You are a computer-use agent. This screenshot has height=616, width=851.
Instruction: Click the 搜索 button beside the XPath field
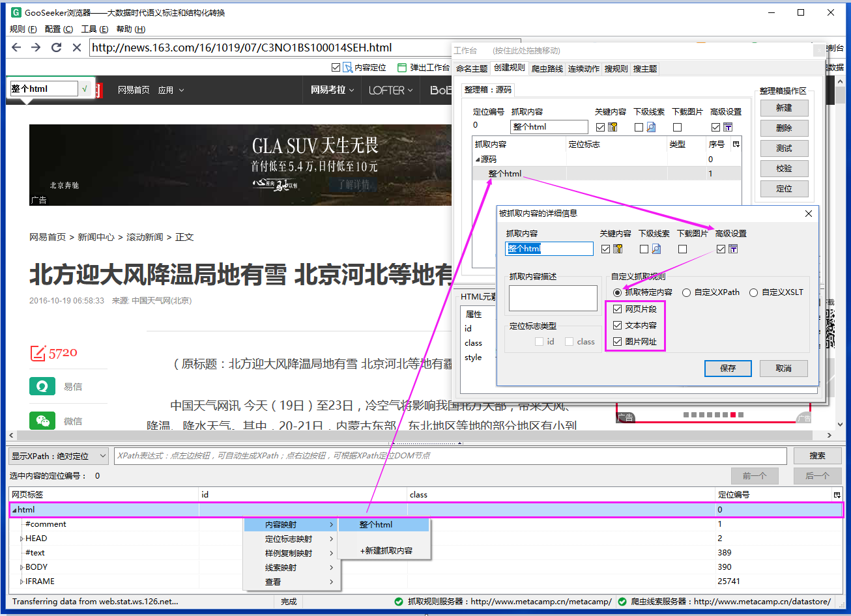pos(817,456)
